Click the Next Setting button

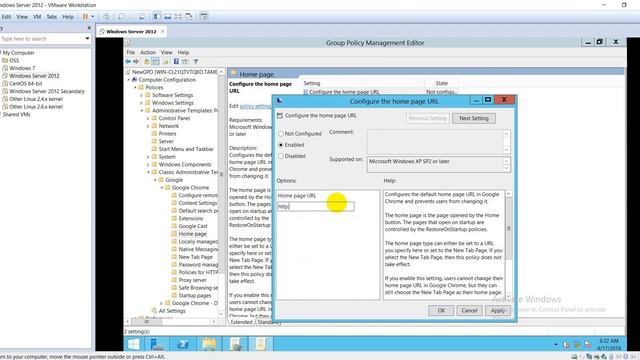click(474, 118)
